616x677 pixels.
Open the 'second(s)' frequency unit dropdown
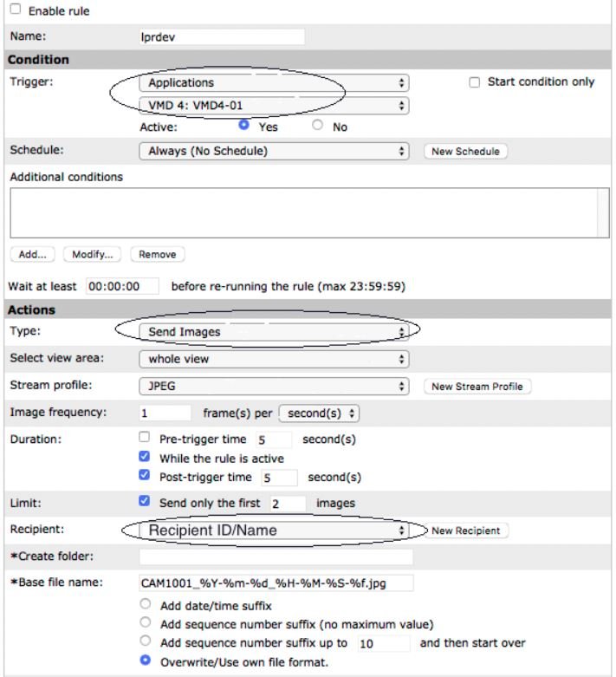pyautogui.click(x=319, y=413)
